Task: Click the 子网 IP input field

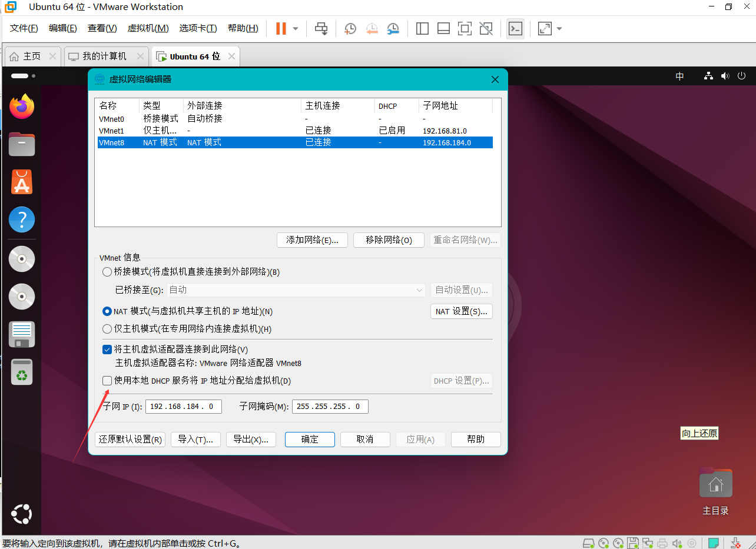Action: (184, 407)
